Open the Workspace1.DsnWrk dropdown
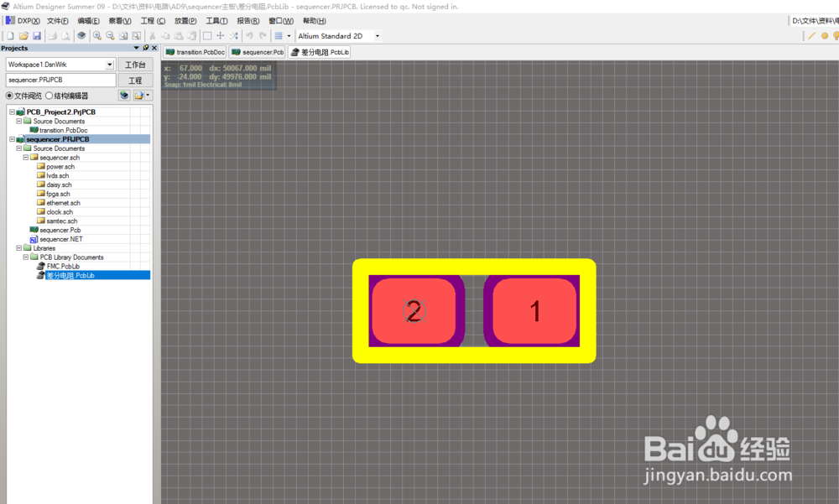Viewport: 839px width, 504px height. coord(110,65)
